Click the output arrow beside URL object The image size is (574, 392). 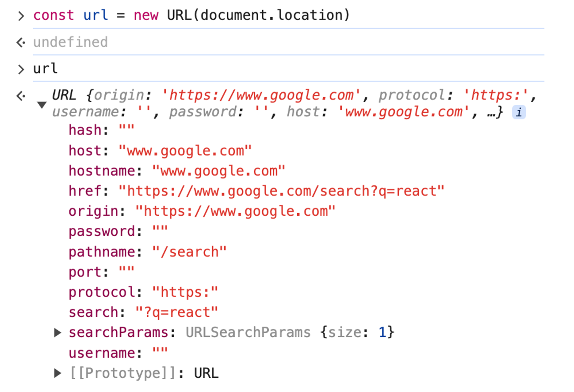21,96
